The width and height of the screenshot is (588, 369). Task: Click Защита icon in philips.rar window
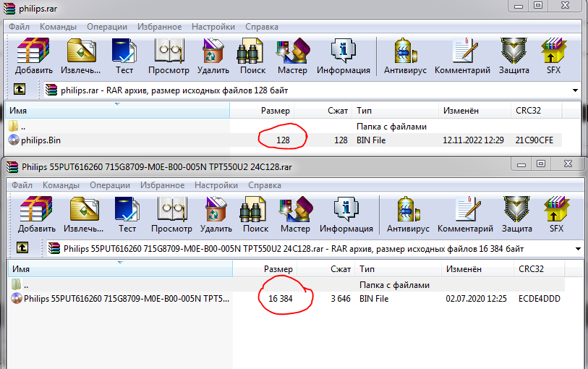[514, 56]
